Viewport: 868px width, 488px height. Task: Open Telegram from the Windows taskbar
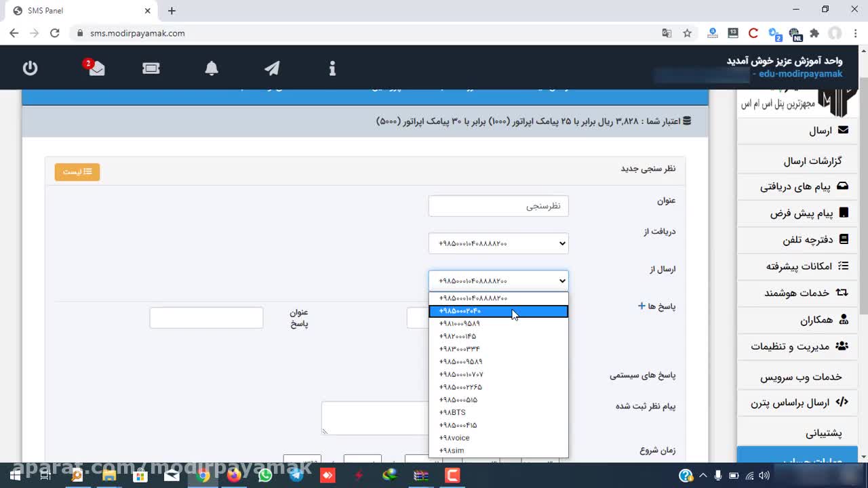296,476
